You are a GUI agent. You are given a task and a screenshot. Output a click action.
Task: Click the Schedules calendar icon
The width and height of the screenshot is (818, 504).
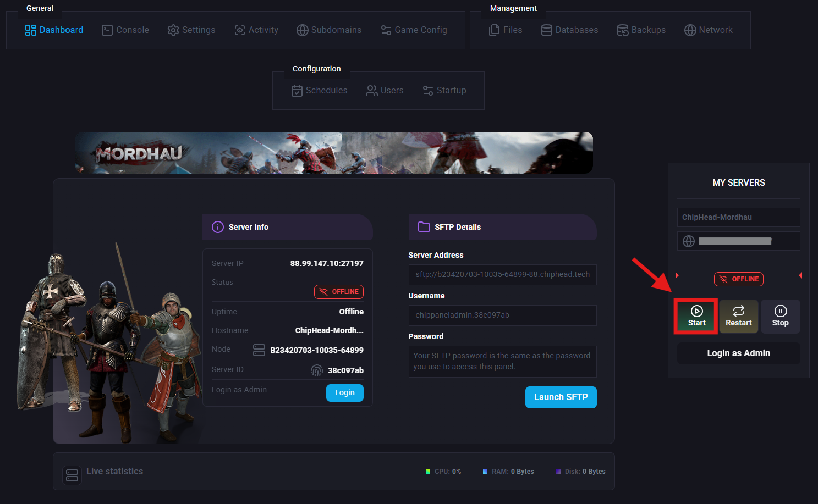[x=297, y=91]
